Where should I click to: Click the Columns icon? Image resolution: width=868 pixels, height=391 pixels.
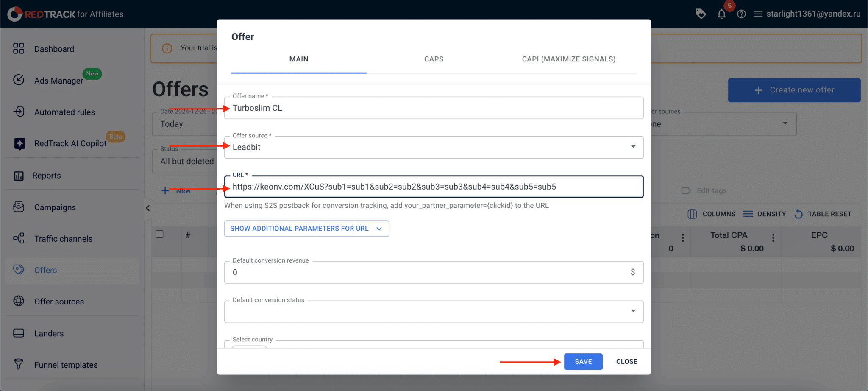point(692,214)
